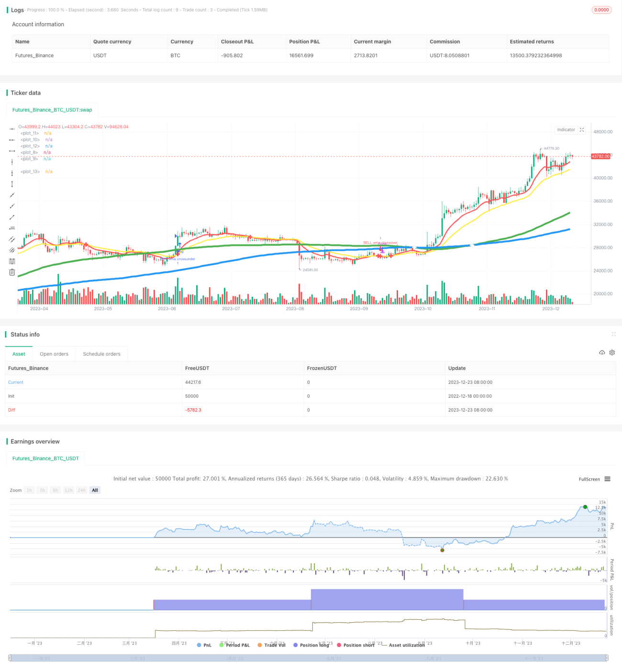Viewport: 622px width, 672px height.
Task: Open the gear settings icon in Status info
Action: click(612, 352)
